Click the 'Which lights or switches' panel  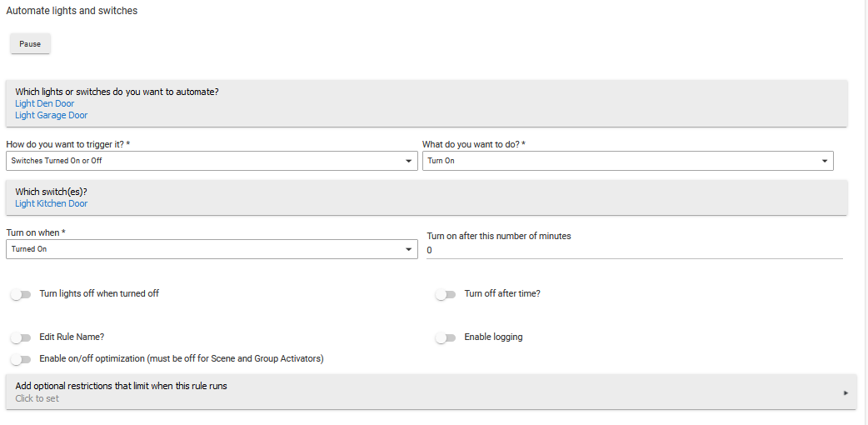pos(427,103)
